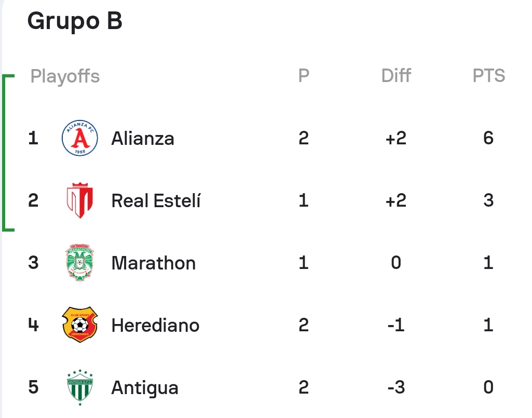Image resolution: width=532 pixels, height=418 pixels.
Task: Click the Alianza FC club crest
Action: click(x=80, y=138)
